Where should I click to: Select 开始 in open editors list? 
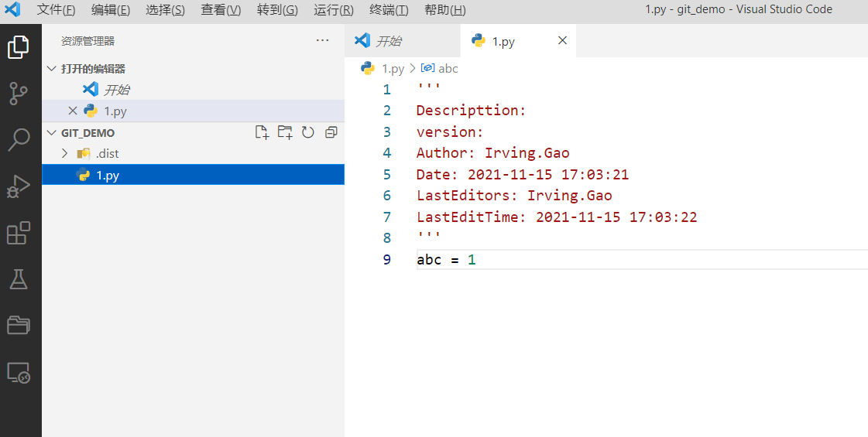tap(194, 90)
